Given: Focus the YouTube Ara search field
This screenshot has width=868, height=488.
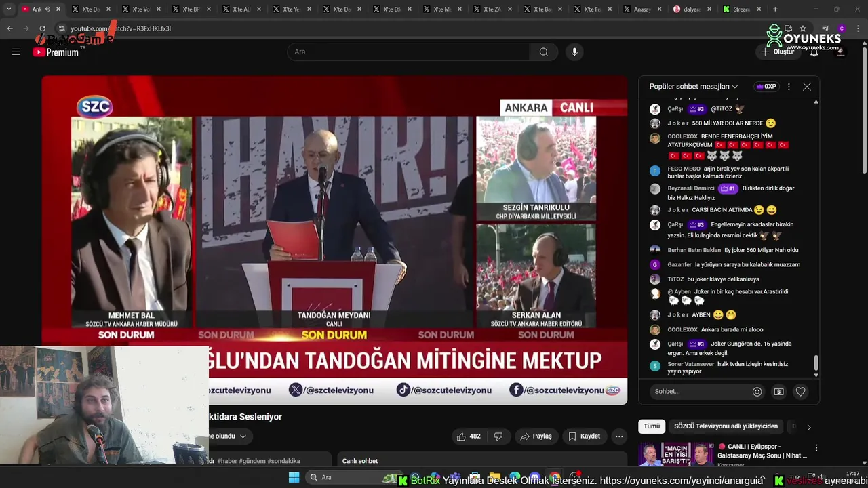Looking at the screenshot, I should click(x=408, y=52).
